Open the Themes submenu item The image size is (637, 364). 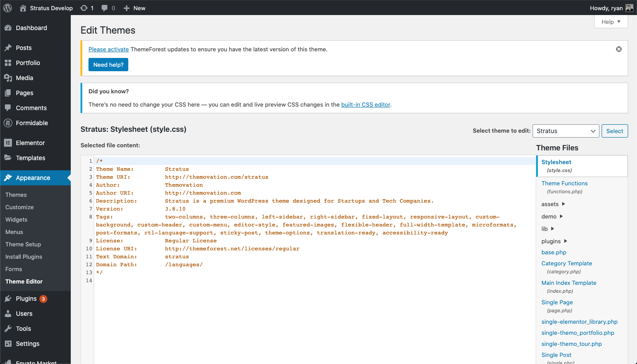[16, 195]
